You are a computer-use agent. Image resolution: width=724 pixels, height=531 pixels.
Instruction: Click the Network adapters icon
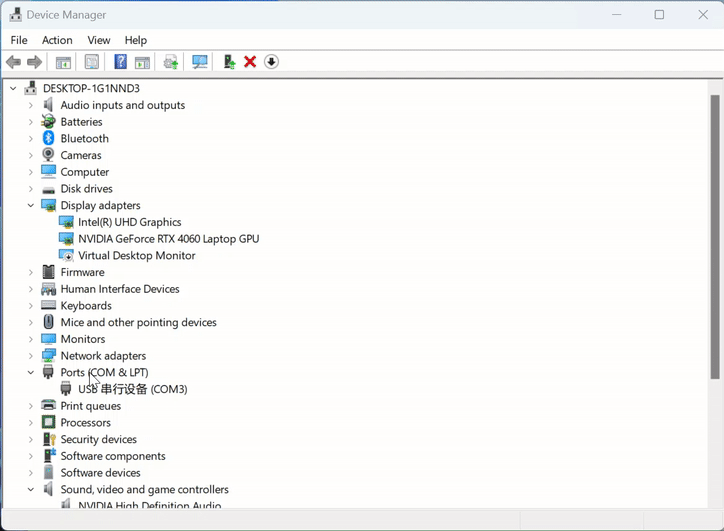pos(48,356)
